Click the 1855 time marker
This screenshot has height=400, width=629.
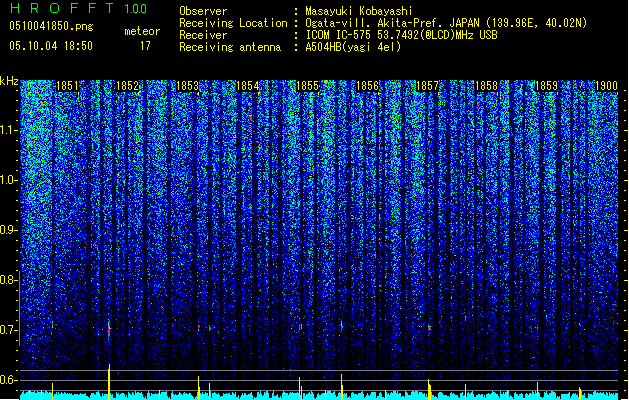click(307, 86)
